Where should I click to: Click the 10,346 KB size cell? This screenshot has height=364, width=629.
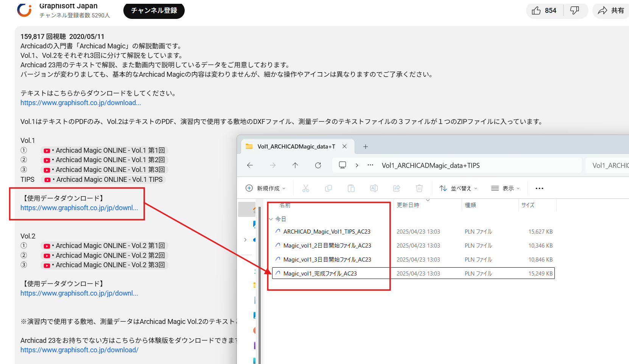(540, 246)
